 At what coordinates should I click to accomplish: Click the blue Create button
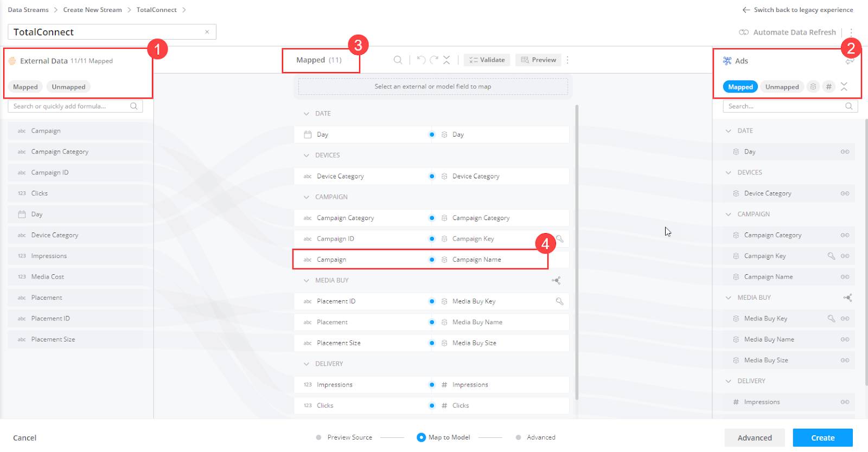(x=823, y=438)
